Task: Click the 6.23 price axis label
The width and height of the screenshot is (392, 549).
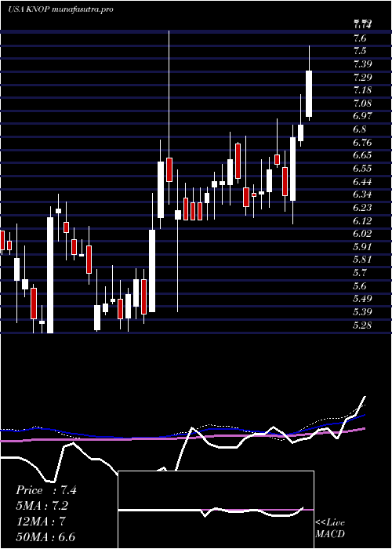Action: pyautogui.click(x=362, y=208)
